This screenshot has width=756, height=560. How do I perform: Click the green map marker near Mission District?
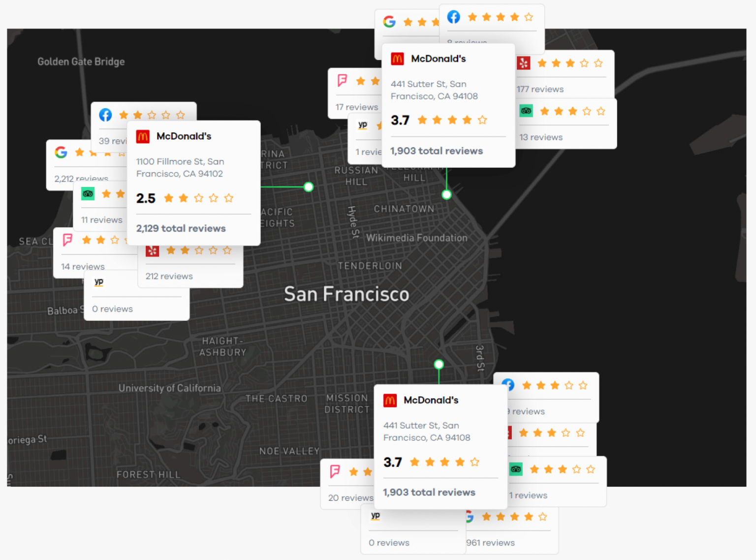pyautogui.click(x=439, y=364)
